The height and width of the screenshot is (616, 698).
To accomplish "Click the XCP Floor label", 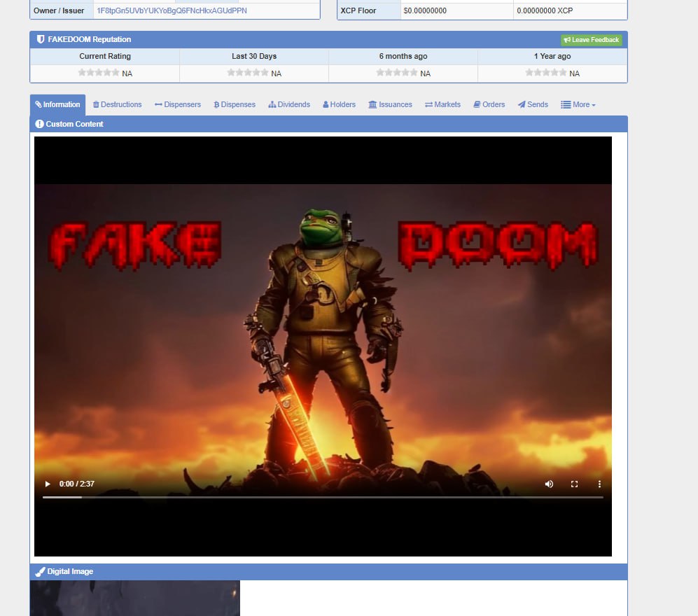I will tap(358, 10).
